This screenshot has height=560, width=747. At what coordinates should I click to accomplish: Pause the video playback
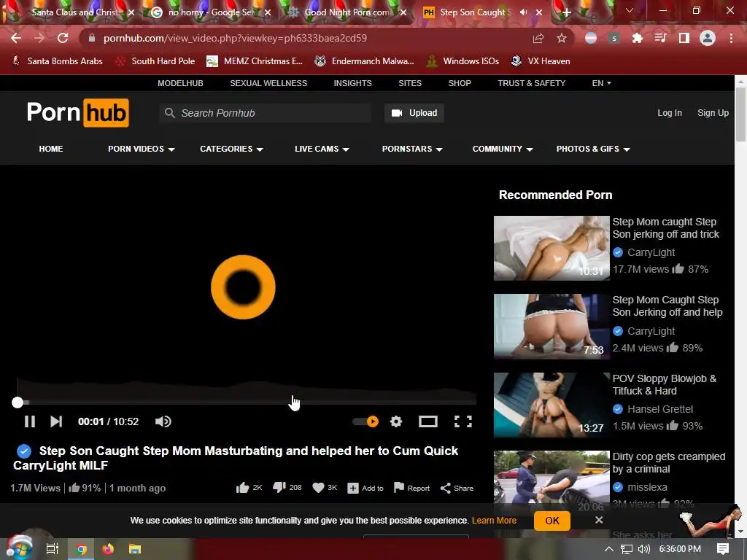(x=29, y=421)
